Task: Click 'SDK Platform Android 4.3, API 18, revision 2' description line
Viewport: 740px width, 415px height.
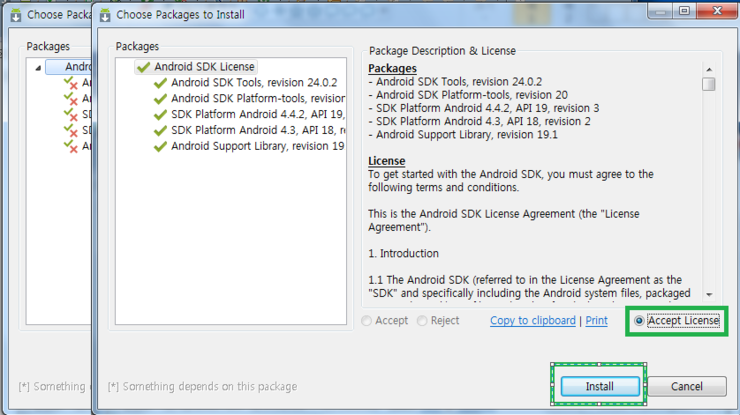Action: point(479,121)
